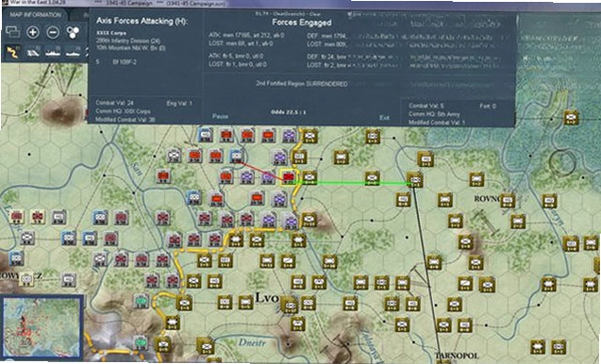
Task: Click the TARNOPOL city label on map
Action: click(457, 356)
